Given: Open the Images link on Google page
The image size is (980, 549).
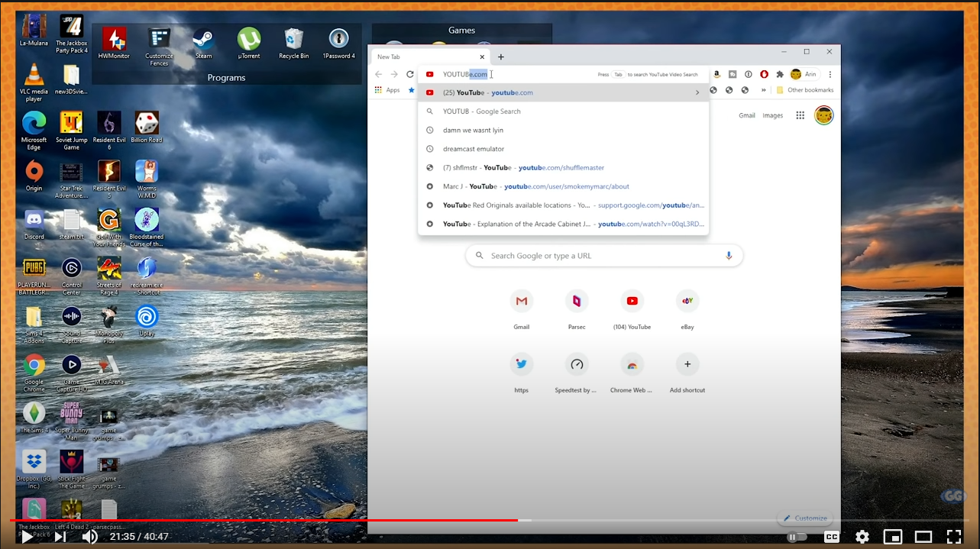Looking at the screenshot, I should pos(773,115).
